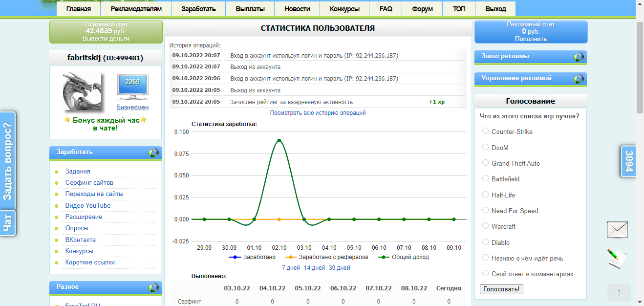Image resolution: width=644 pixels, height=306 pixels.
Task: Click the green pencil notepad icon
Action: [x=616, y=258]
